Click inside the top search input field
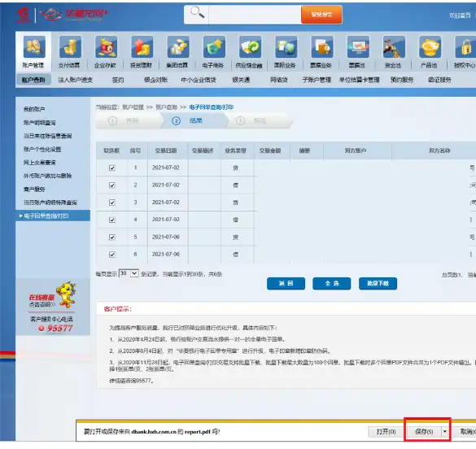Image resolution: width=476 pixels, height=449 pixels. pyautogui.click(x=255, y=15)
